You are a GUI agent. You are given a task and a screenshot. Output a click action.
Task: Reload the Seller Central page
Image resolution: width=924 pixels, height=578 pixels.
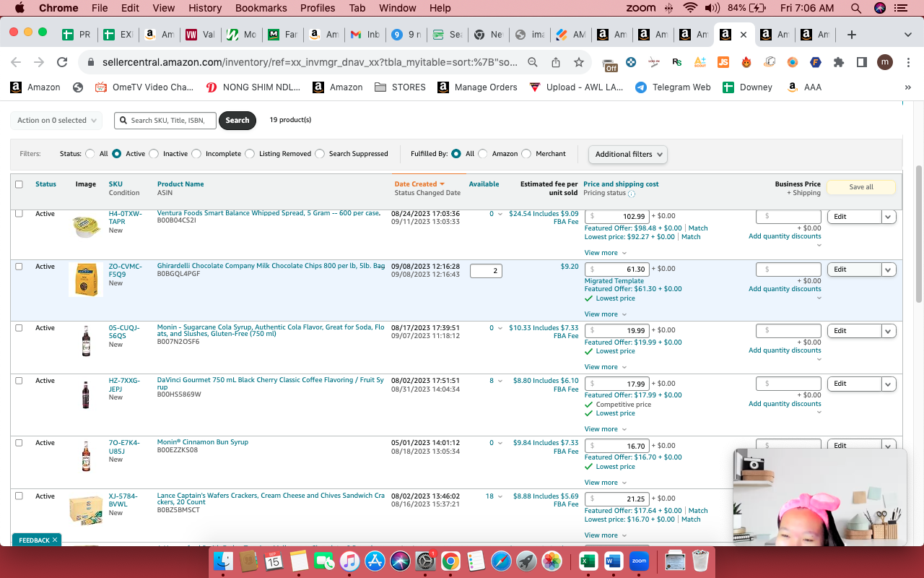[x=62, y=62]
